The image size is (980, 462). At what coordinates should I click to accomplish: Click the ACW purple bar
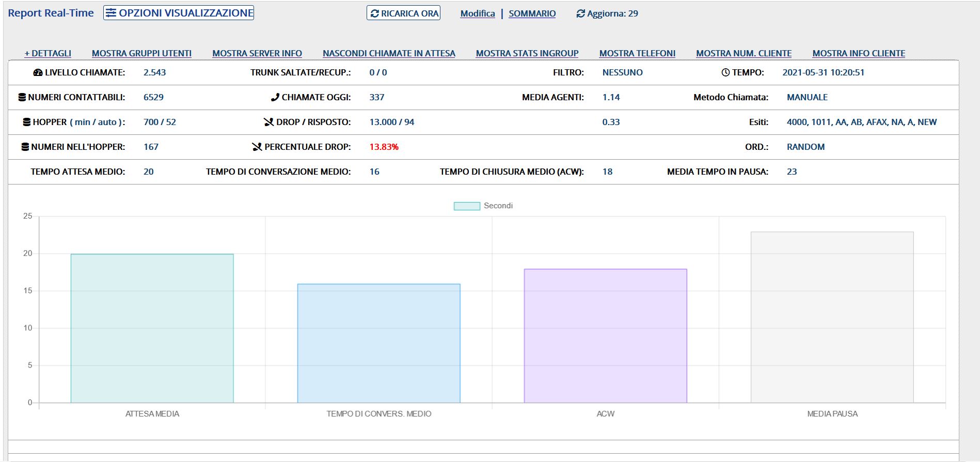tap(606, 336)
